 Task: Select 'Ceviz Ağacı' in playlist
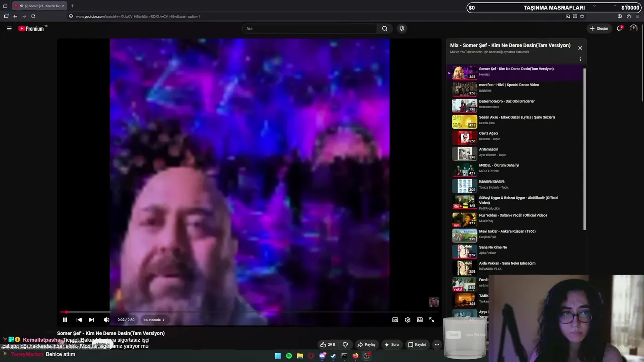(x=515, y=137)
